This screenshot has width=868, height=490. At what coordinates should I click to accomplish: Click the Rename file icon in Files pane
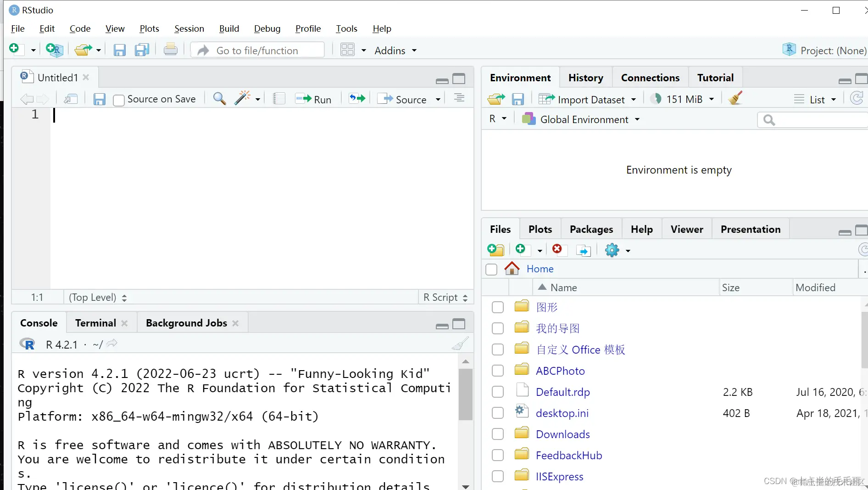coord(583,250)
